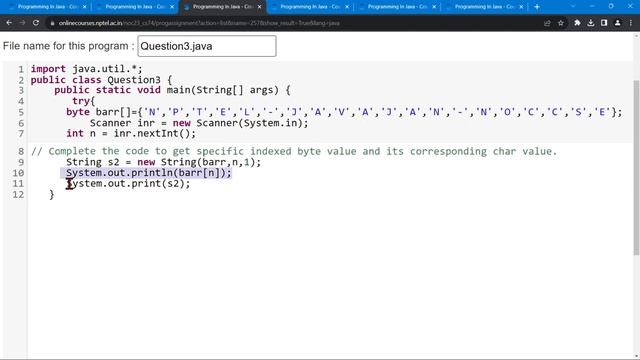This screenshot has width=640, height=360.
Task: Open the tab search dropdown
Action: tap(573, 7)
